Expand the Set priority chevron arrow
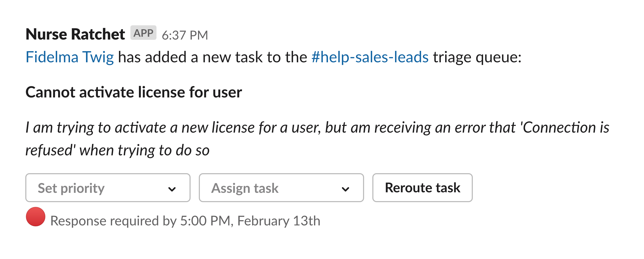644x259 pixels. pos(172,189)
